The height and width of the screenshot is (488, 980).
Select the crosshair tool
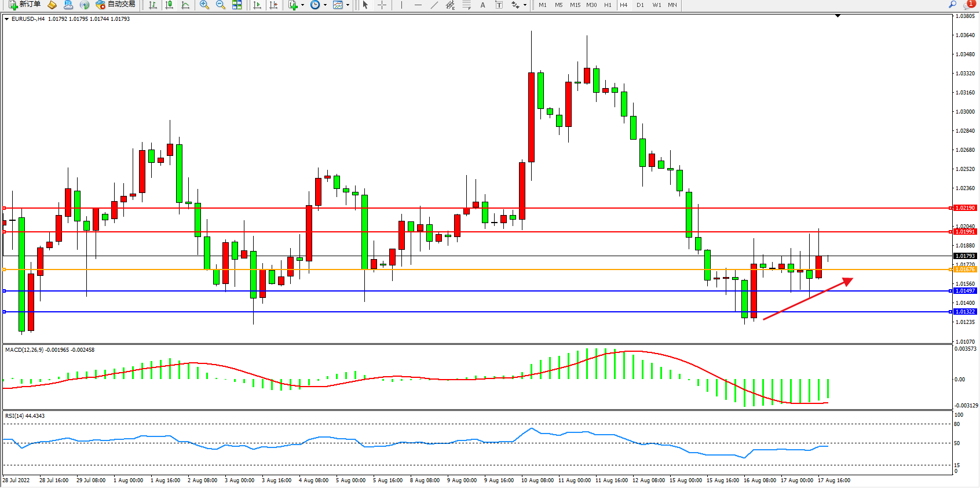click(382, 5)
